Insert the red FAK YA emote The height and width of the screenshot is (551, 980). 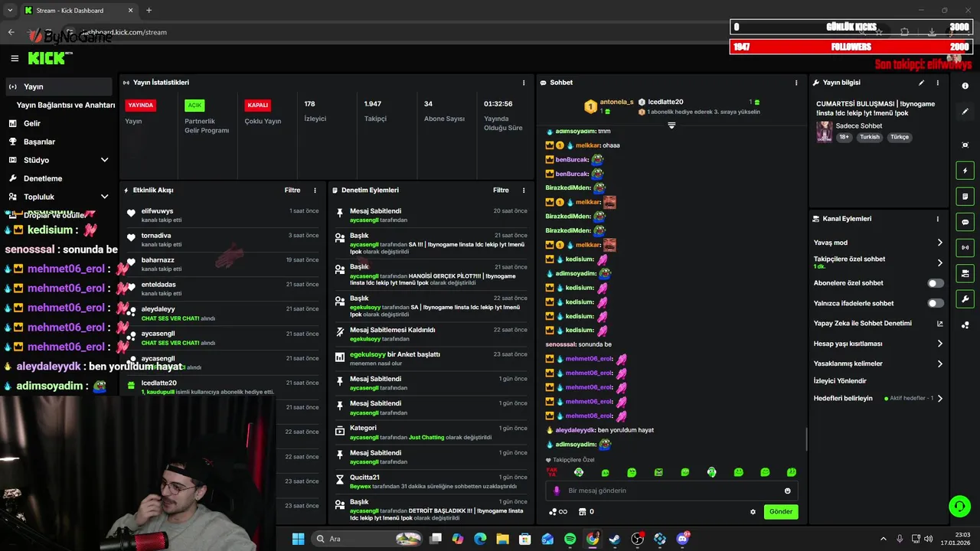pos(552,472)
